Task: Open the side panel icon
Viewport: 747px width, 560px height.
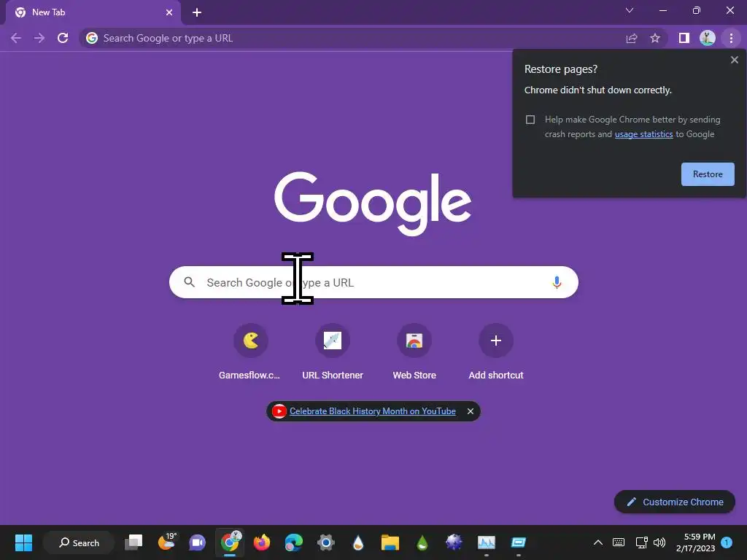Action: tap(684, 38)
